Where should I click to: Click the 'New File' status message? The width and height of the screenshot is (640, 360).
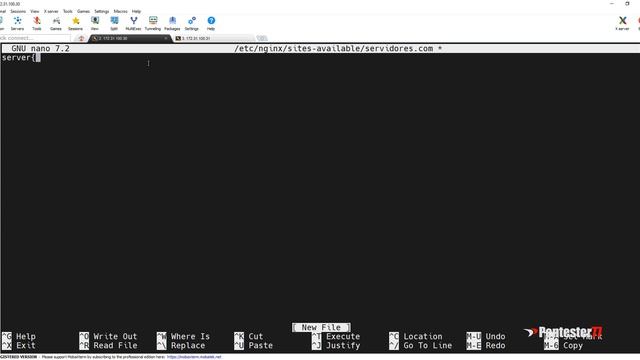(x=321, y=327)
